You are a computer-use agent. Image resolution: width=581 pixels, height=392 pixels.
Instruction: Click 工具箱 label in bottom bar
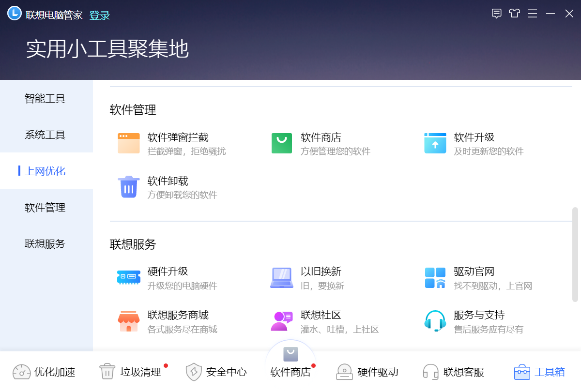coord(550,372)
